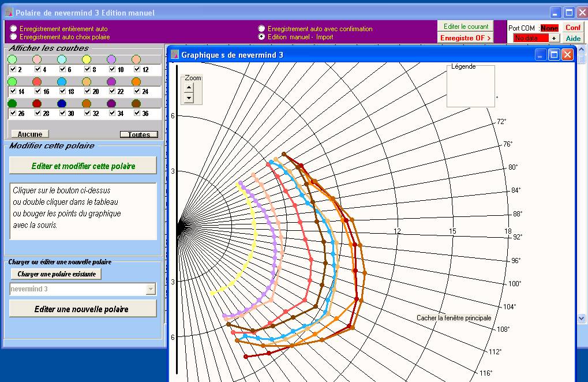Image resolution: width=588 pixels, height=382 pixels.
Task: Click the pink swatch above curve 4
Action: point(37,59)
